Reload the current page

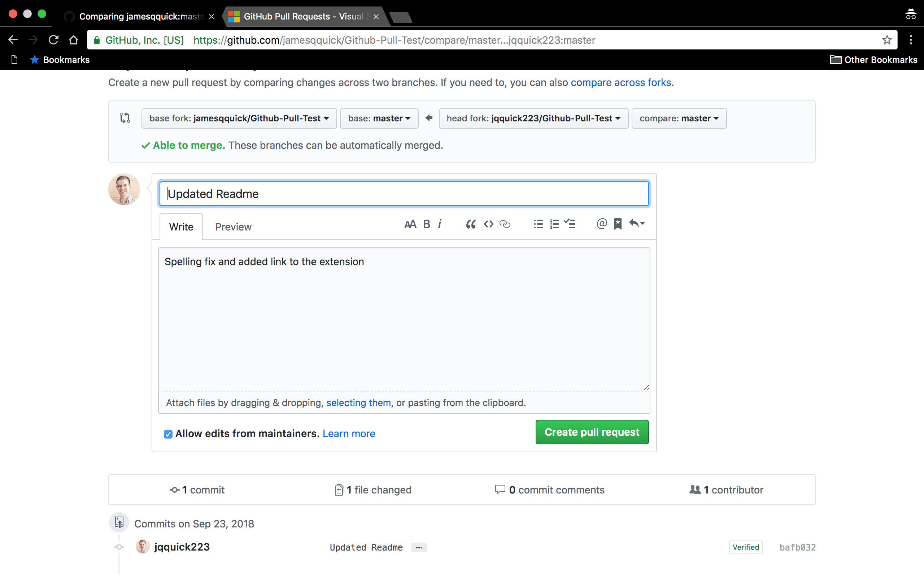[53, 40]
